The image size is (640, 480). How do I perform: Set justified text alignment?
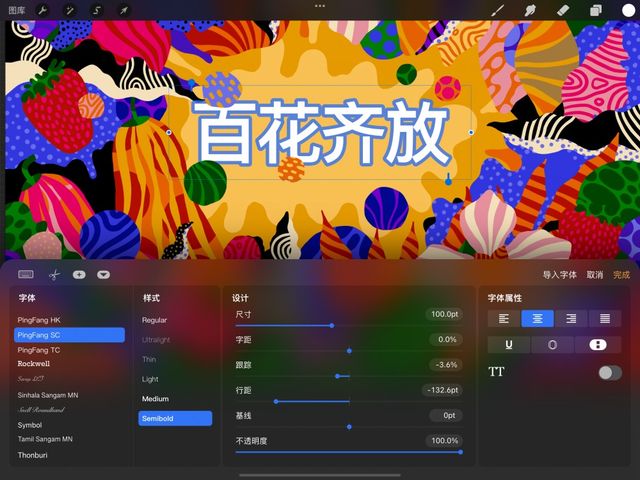pyautogui.click(x=605, y=319)
